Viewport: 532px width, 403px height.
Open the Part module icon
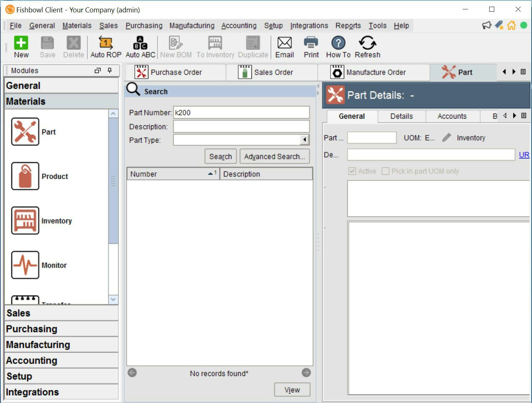[x=25, y=132]
